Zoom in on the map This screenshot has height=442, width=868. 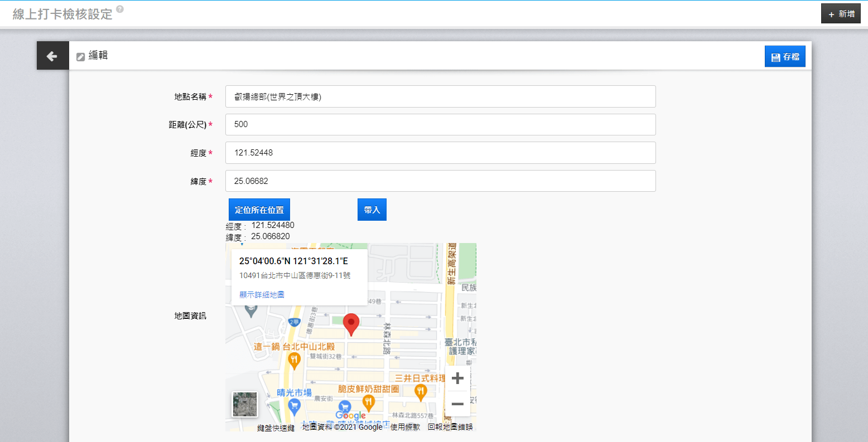[457, 378]
